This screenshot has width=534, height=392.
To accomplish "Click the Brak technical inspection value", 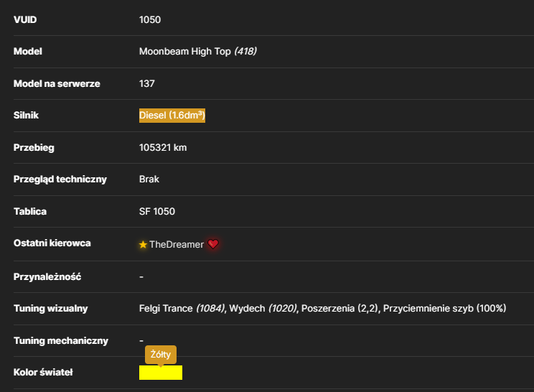I will coord(149,179).
